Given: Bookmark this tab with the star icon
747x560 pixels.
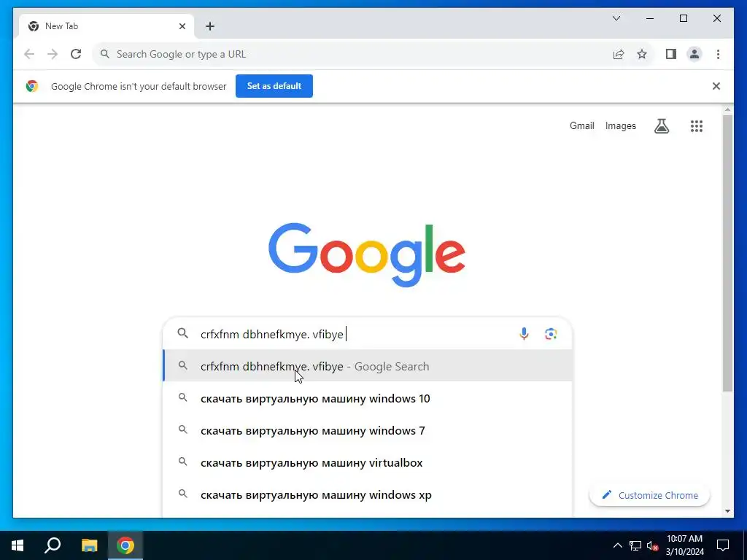Looking at the screenshot, I should 642,54.
